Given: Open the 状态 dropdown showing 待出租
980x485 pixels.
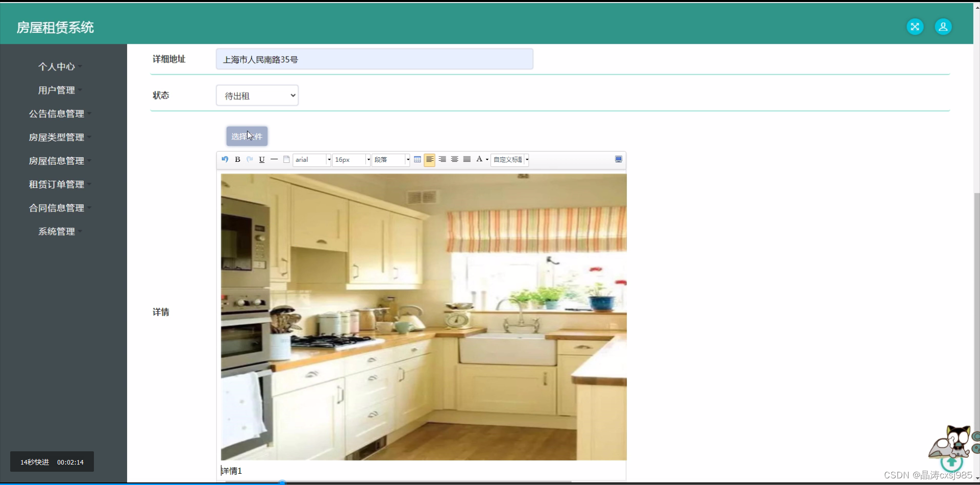Looking at the screenshot, I should (257, 95).
